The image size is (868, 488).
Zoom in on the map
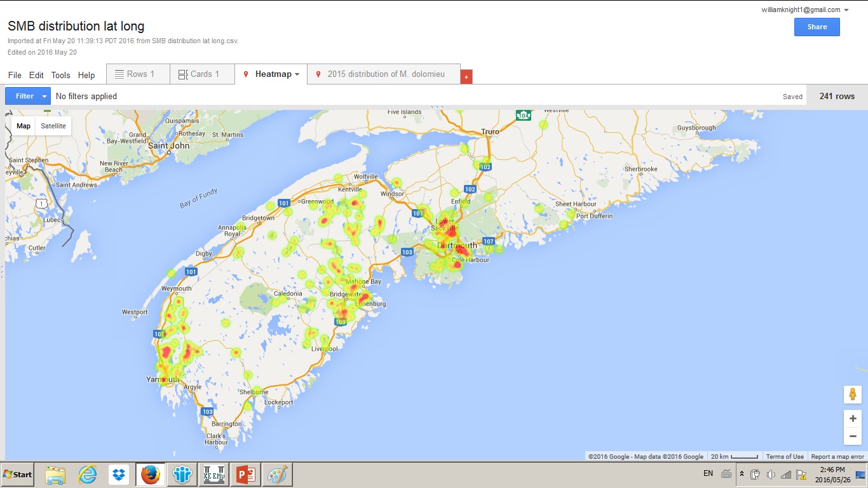tap(852, 419)
